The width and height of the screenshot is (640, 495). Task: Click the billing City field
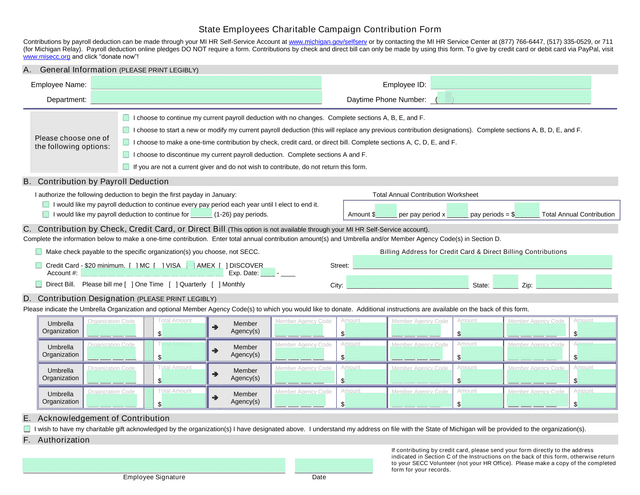click(x=407, y=282)
